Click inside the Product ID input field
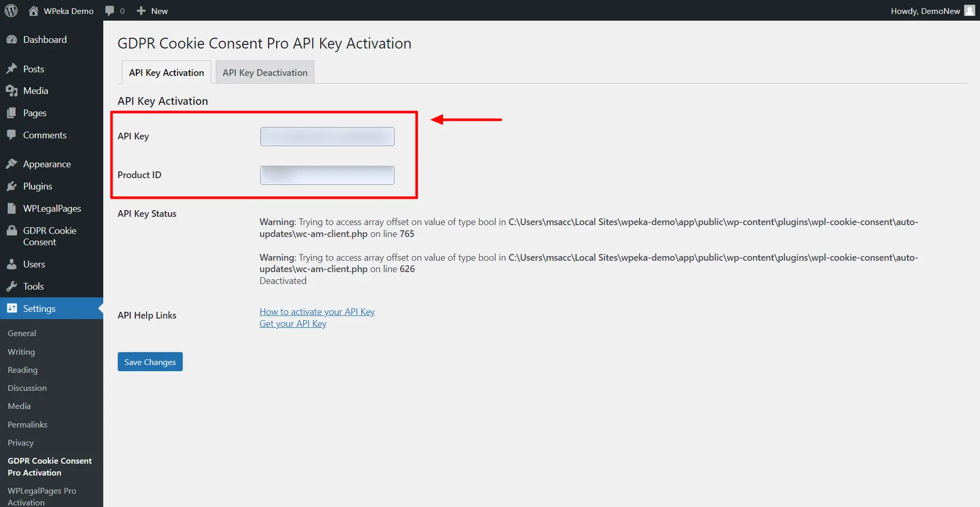 click(326, 175)
